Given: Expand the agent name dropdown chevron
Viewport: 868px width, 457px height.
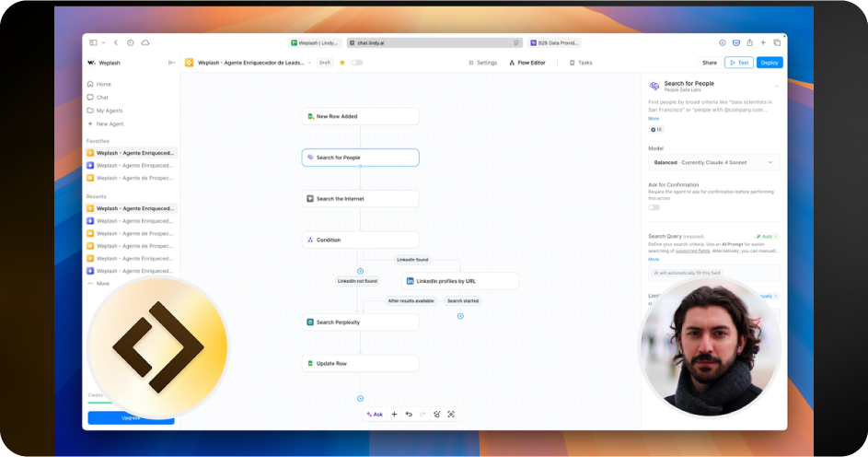Looking at the screenshot, I should 309,63.
